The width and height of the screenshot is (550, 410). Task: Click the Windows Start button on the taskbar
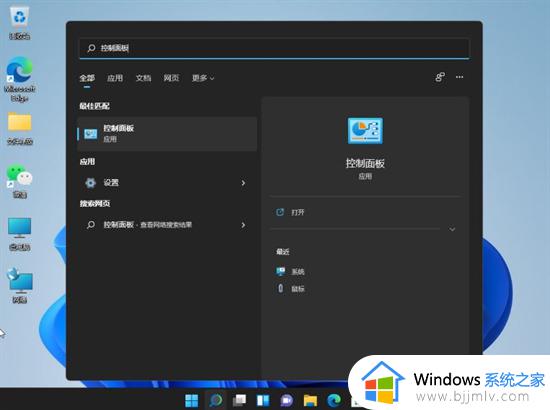192,401
